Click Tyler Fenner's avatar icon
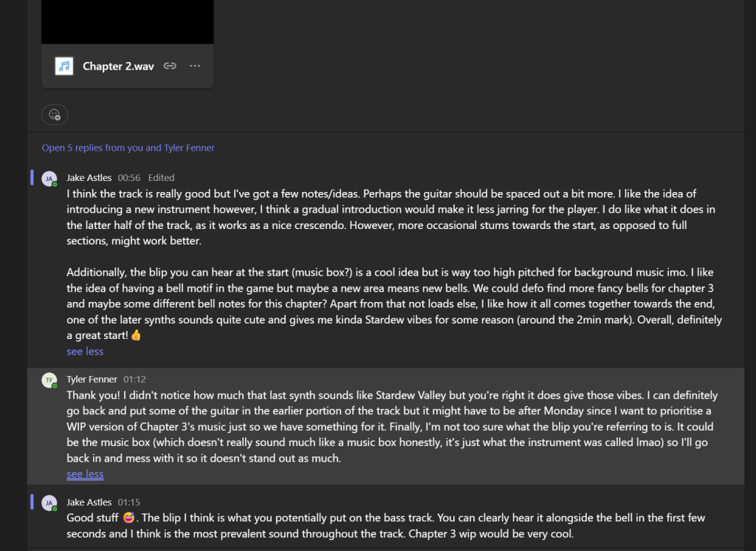This screenshot has width=756, height=551. [x=49, y=380]
